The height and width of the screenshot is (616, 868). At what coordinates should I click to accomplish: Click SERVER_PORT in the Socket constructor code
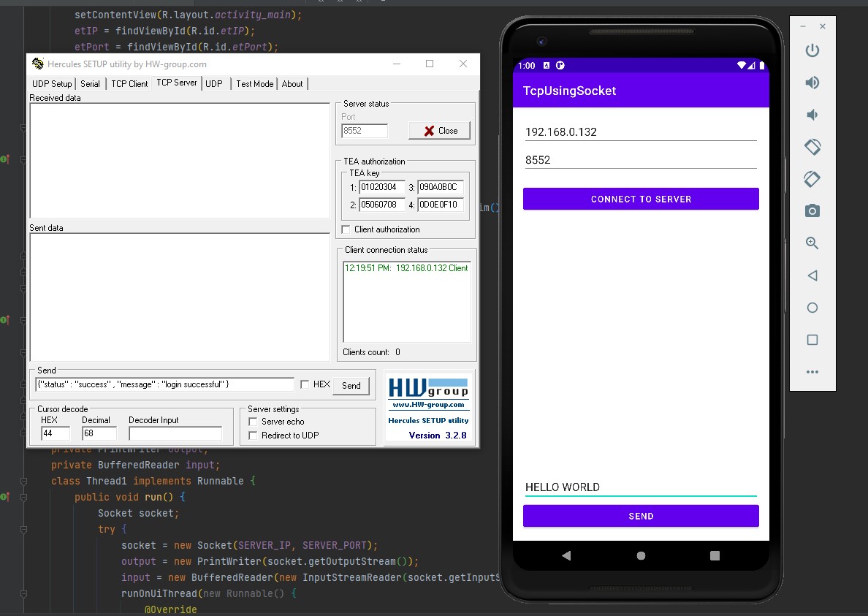point(335,545)
